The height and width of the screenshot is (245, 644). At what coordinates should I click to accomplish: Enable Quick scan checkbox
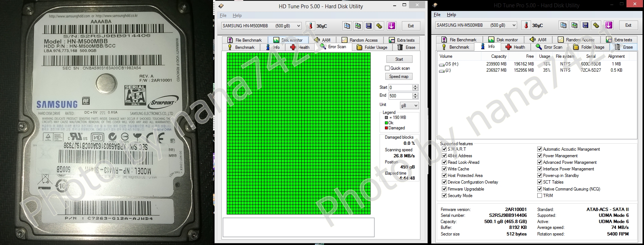(387, 68)
